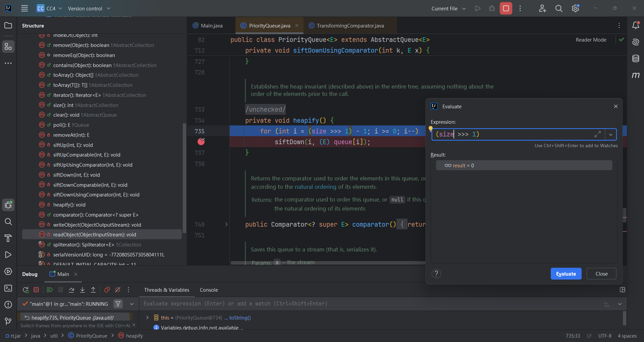644x342 pixels.
Task: Open the Notifications bell panel
Action: [x=636, y=25]
